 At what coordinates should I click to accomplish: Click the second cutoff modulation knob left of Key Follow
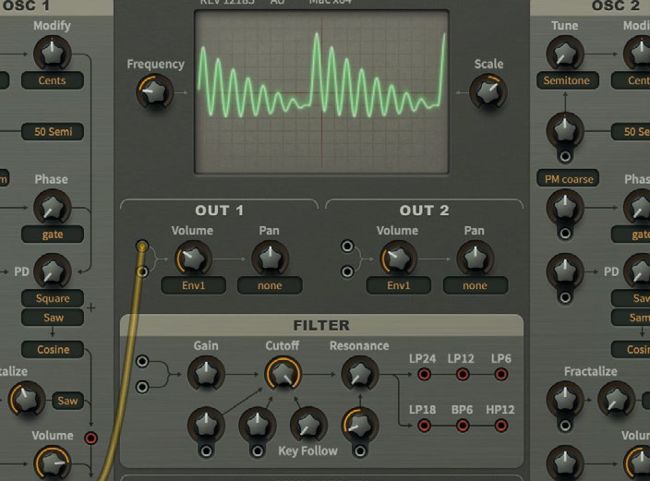(x=257, y=425)
